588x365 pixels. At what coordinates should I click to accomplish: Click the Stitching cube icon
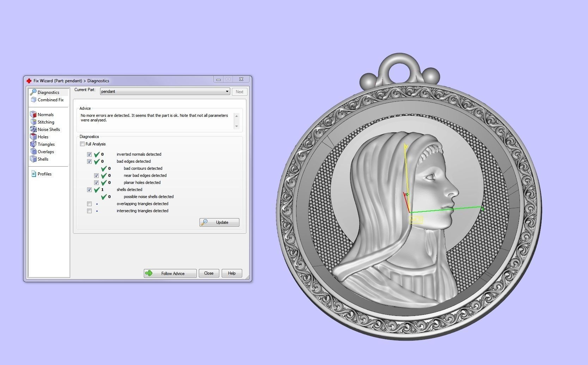33,122
